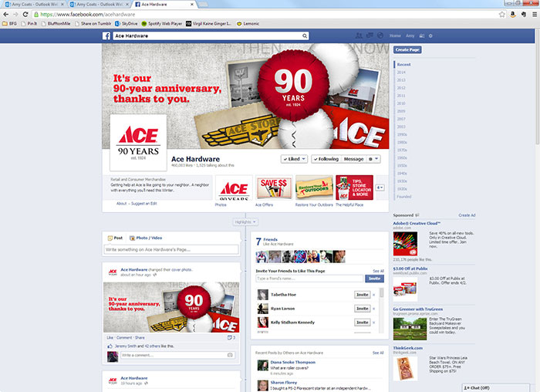Click the Create Page button
The height and width of the screenshot is (392, 540).
pos(407,49)
